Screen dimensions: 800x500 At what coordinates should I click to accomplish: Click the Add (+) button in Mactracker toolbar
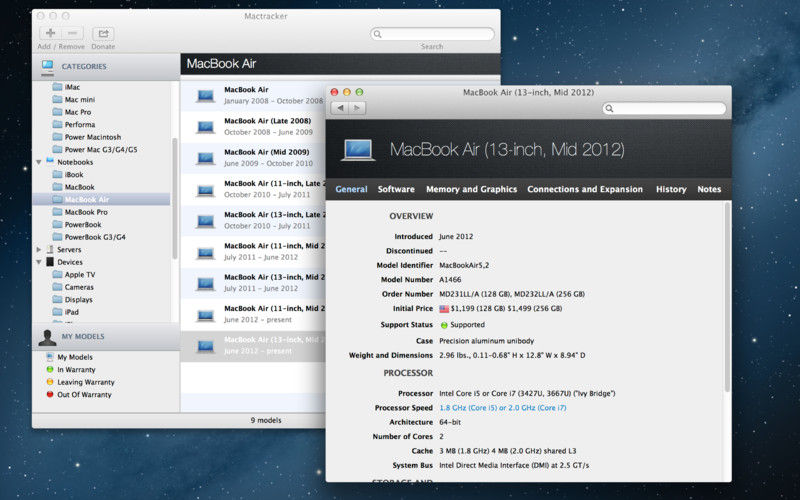click(51, 33)
